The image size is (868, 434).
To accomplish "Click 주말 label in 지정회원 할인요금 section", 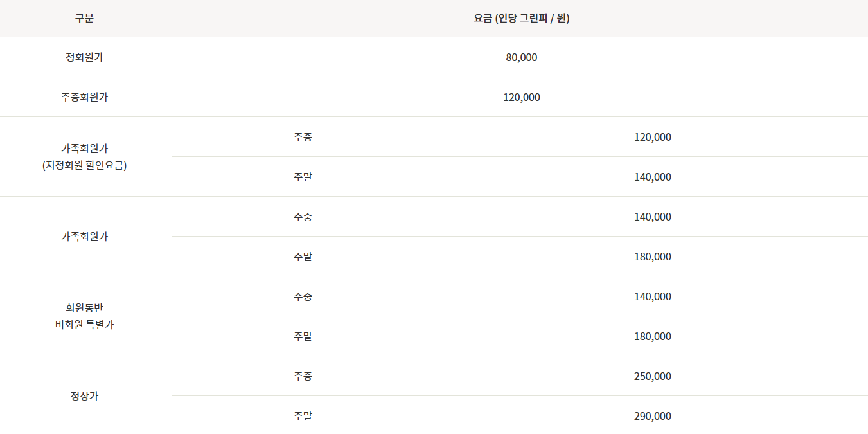I will click(303, 177).
